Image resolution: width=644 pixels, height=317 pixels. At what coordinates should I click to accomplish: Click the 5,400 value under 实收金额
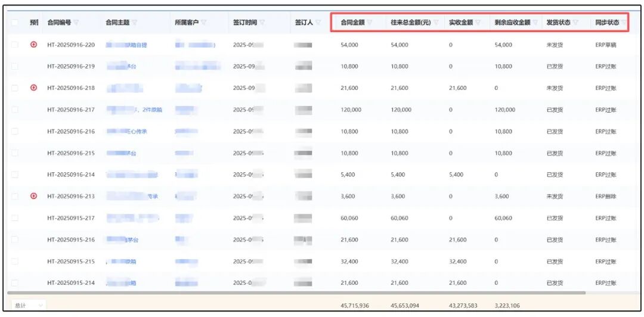coord(456,175)
